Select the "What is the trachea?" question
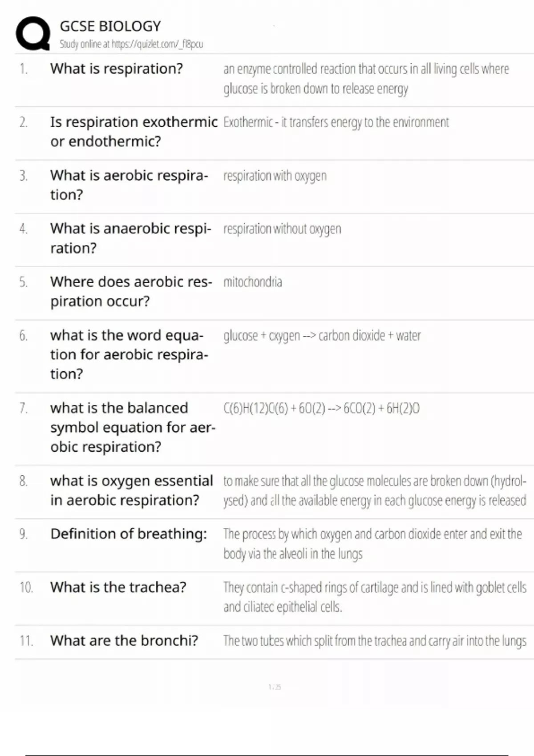The height and width of the screenshot is (756, 534). [118, 587]
